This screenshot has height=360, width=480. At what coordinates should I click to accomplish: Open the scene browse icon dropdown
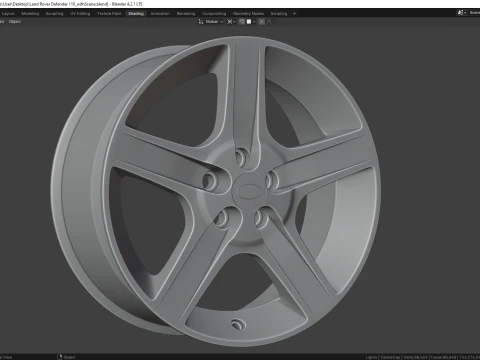[x=461, y=13]
